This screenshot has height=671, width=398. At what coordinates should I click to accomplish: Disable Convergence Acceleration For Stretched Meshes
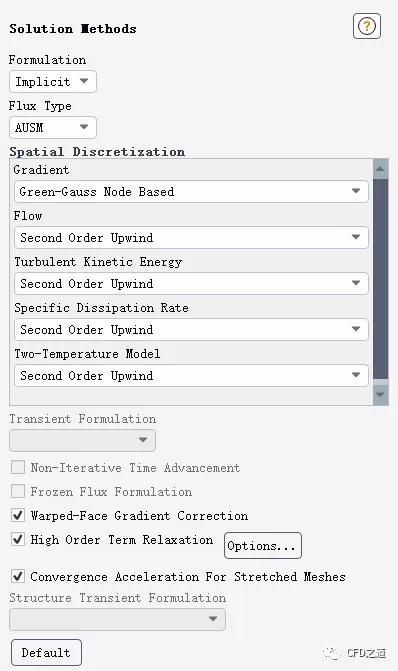coord(18,576)
